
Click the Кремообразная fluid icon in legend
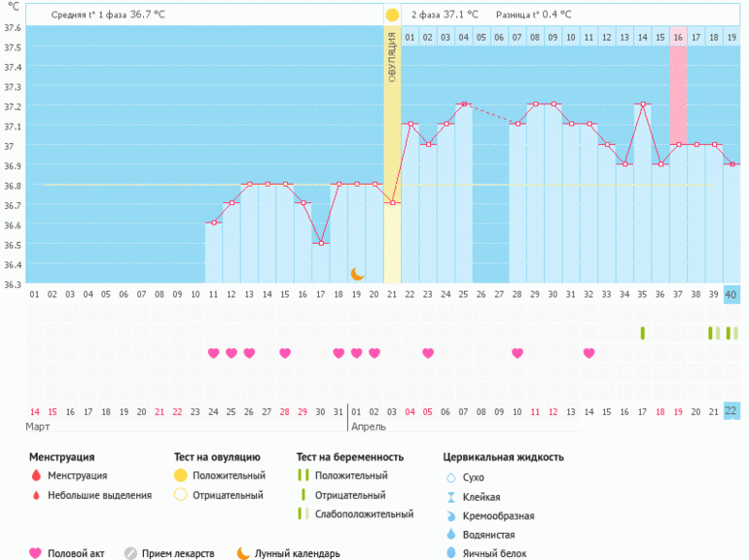(449, 515)
